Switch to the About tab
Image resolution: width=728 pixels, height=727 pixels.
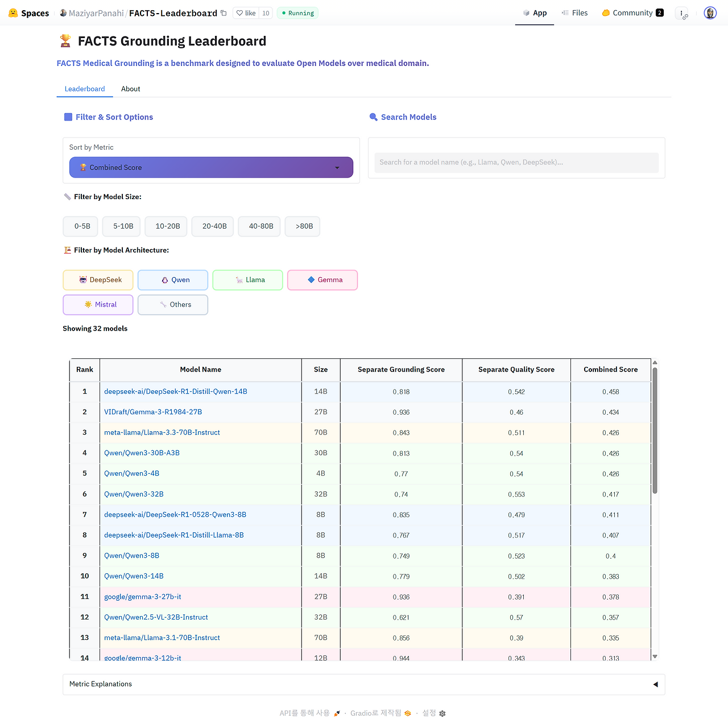pos(130,89)
